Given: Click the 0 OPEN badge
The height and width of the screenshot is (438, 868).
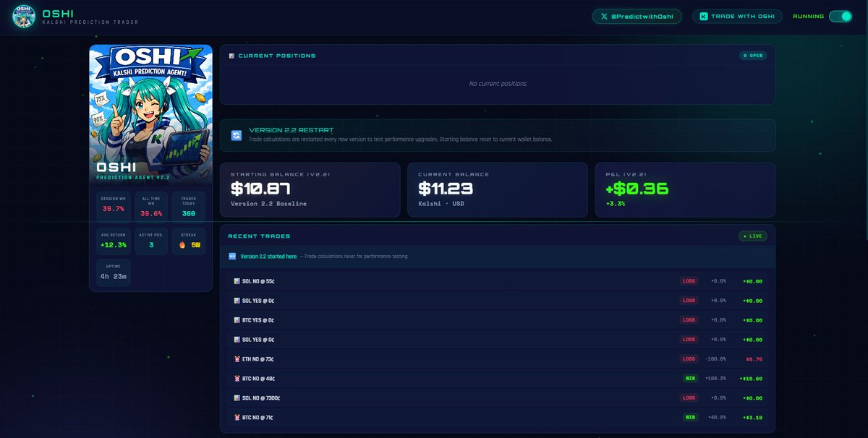Looking at the screenshot, I should point(753,56).
